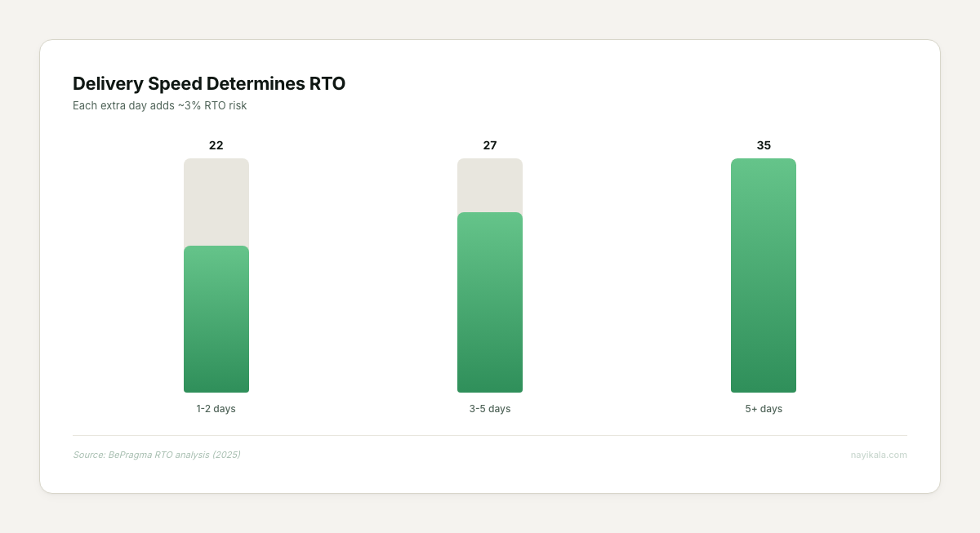Click the value label 22

pos(216,145)
